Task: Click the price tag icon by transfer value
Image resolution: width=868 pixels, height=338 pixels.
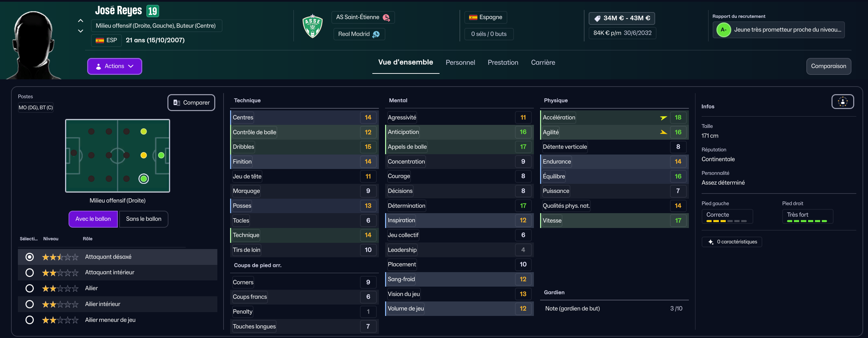Action: tap(597, 18)
